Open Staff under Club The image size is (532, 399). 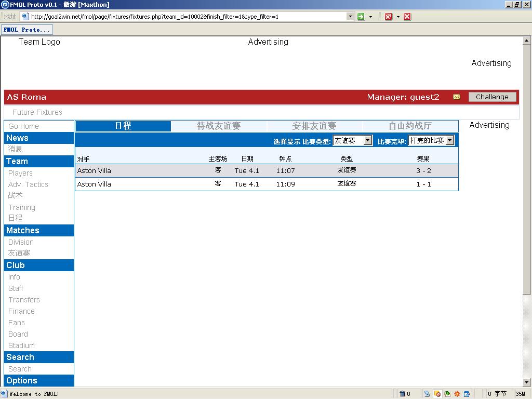click(x=16, y=289)
